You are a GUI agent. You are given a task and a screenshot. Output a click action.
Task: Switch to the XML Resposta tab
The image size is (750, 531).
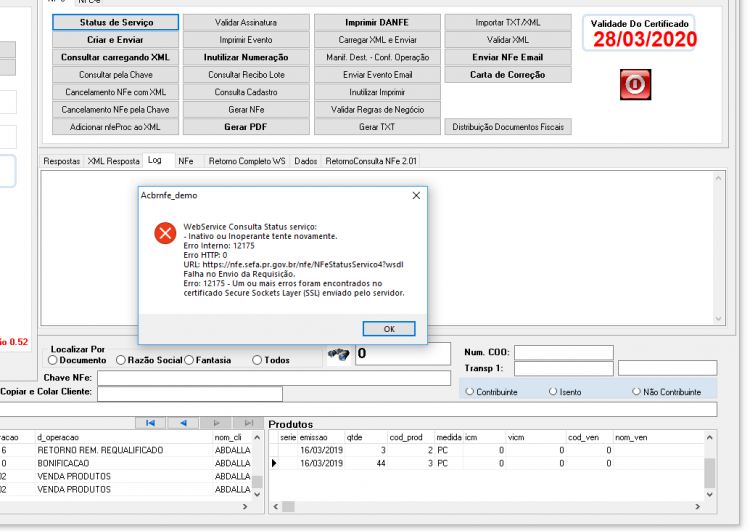pyautogui.click(x=113, y=161)
